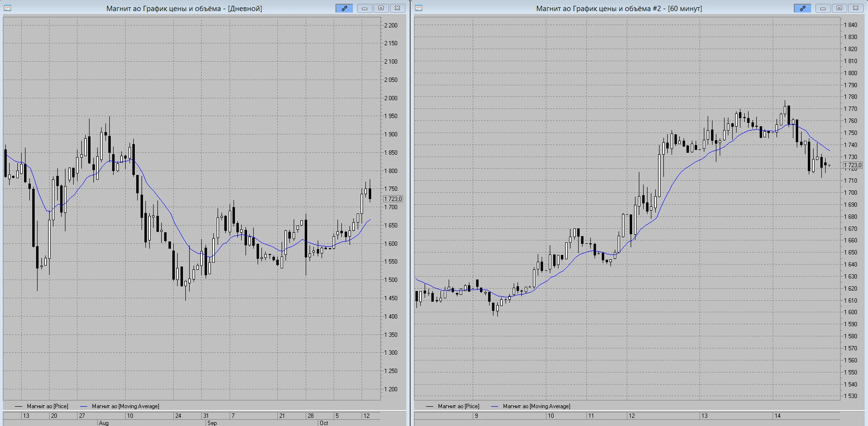868x426 pixels.
Task: Close the daily chart window
Action: (397, 8)
